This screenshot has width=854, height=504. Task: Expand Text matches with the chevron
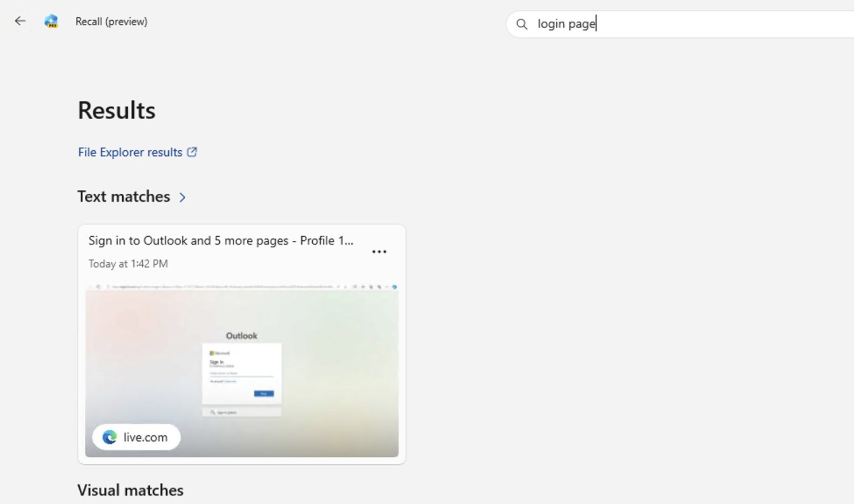[x=183, y=197]
